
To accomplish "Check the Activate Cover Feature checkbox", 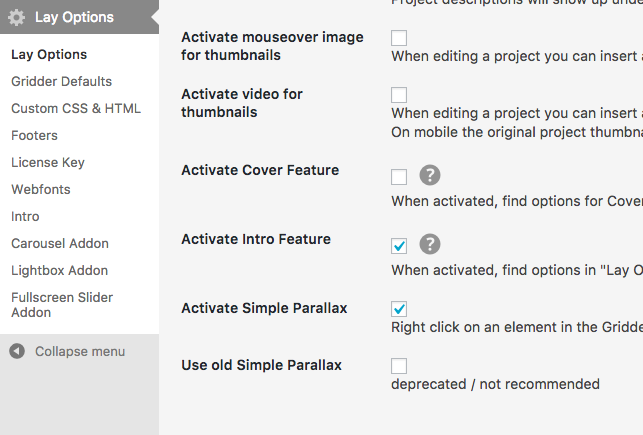I will [399, 177].
